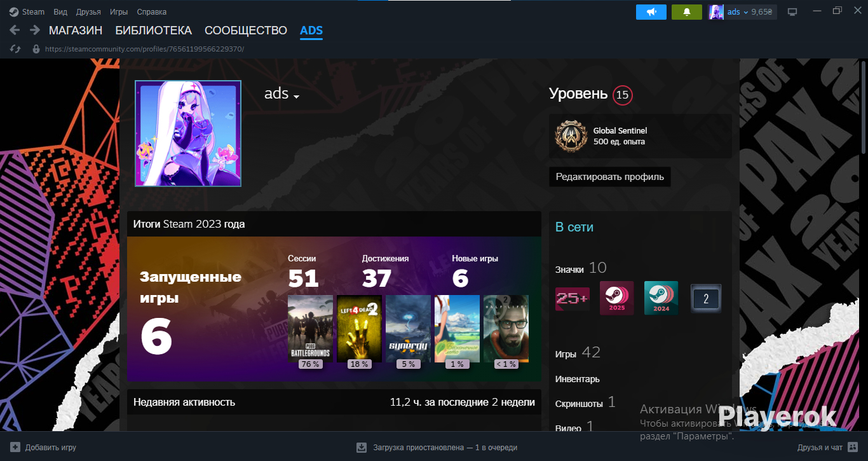
Task: Open the Друзья menu
Action: coord(88,12)
